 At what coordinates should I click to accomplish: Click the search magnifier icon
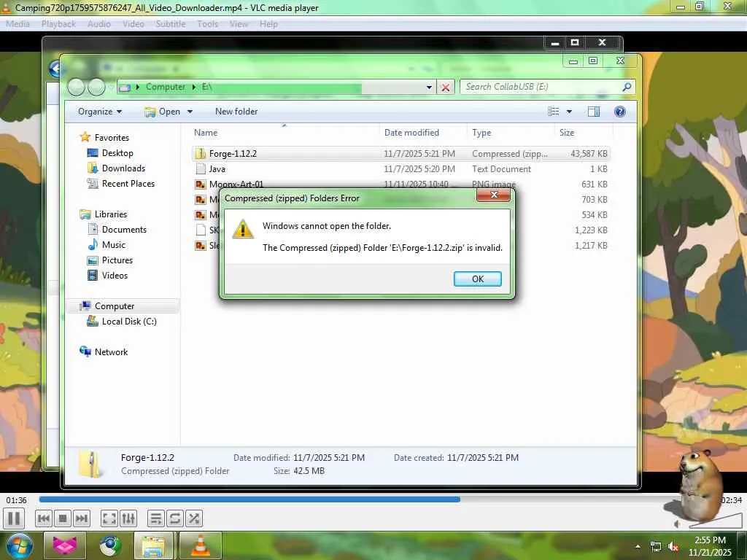pos(627,87)
